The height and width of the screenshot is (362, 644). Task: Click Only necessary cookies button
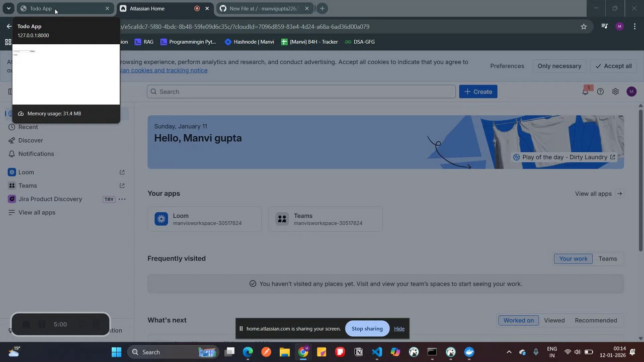click(559, 66)
